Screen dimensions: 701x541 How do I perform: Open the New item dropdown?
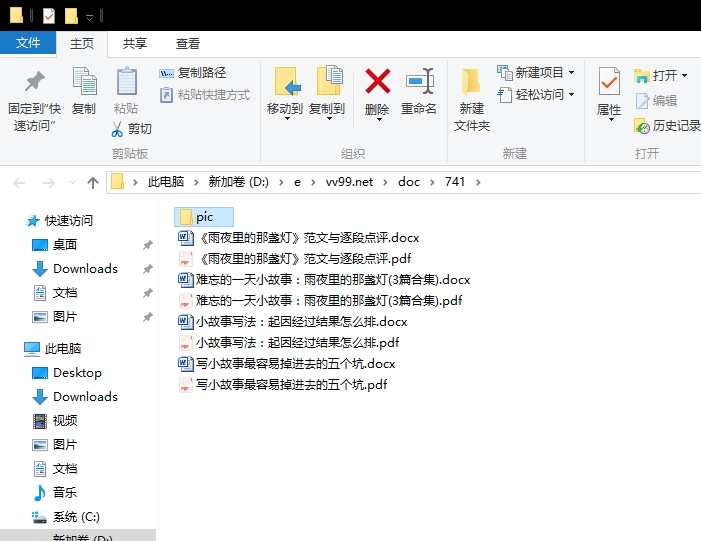[536, 72]
